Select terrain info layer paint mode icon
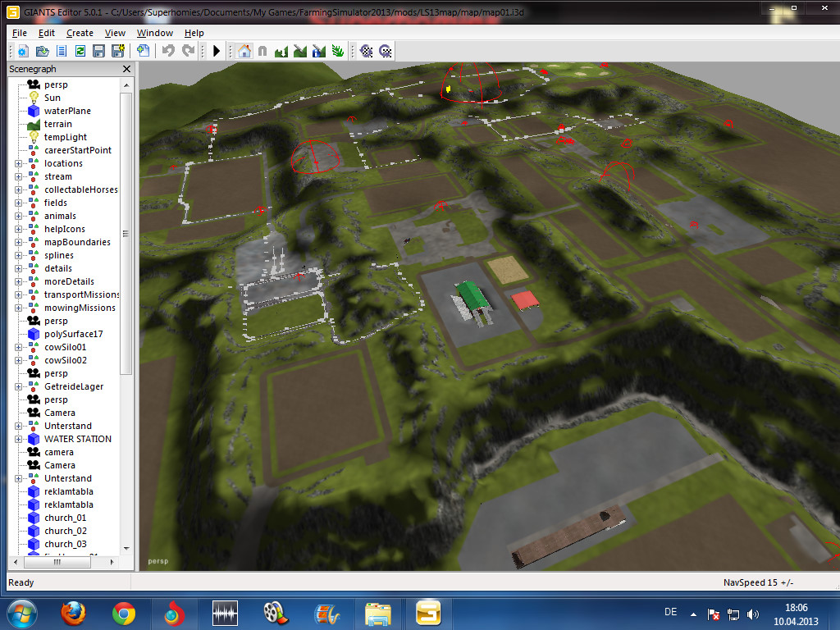This screenshot has height=630, width=840. [319, 52]
